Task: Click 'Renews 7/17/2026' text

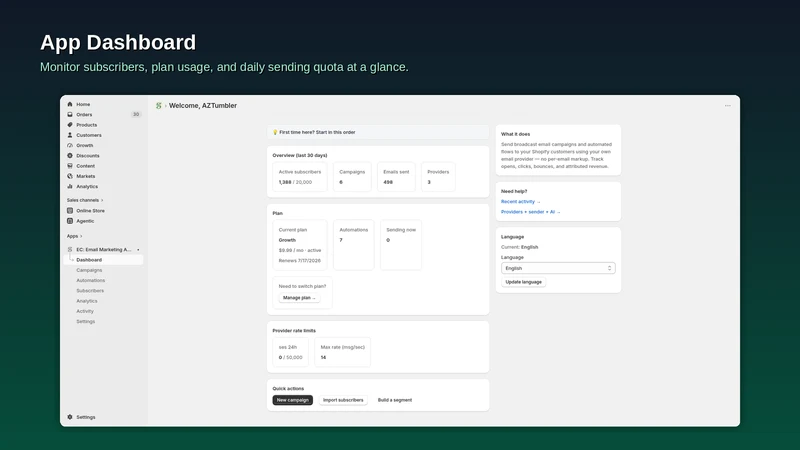Action: pos(299,261)
